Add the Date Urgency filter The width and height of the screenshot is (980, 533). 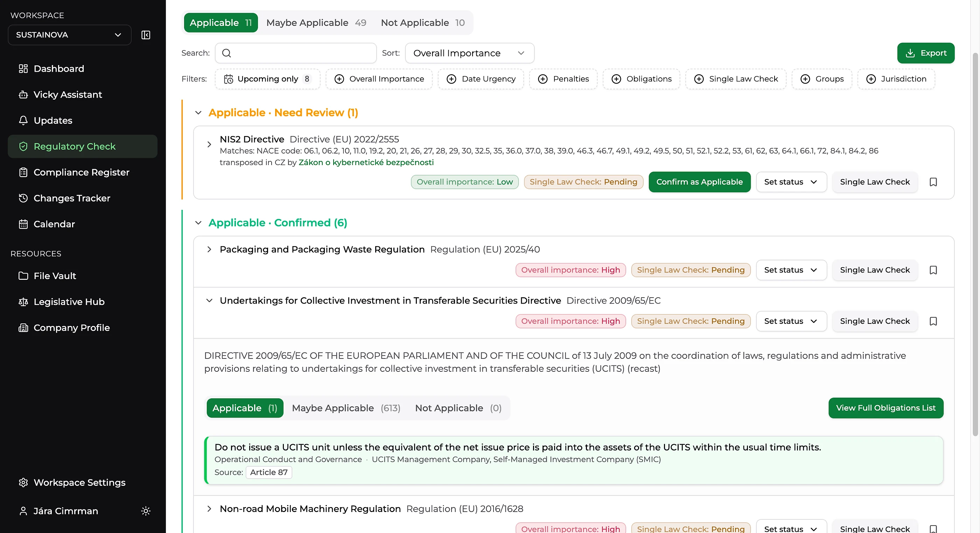click(481, 79)
